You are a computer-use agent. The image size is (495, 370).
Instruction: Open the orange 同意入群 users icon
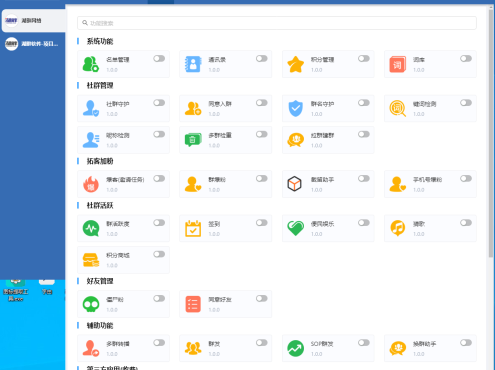[x=193, y=108]
